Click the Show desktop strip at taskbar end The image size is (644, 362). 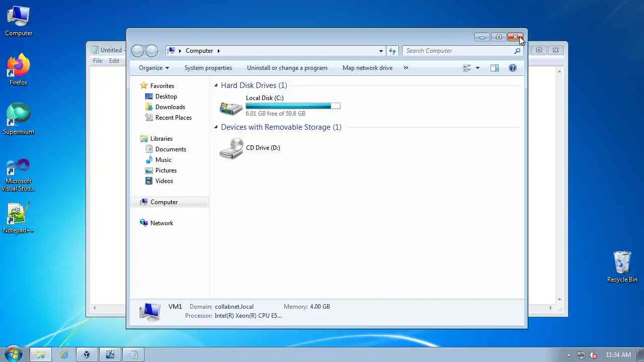click(x=640, y=354)
